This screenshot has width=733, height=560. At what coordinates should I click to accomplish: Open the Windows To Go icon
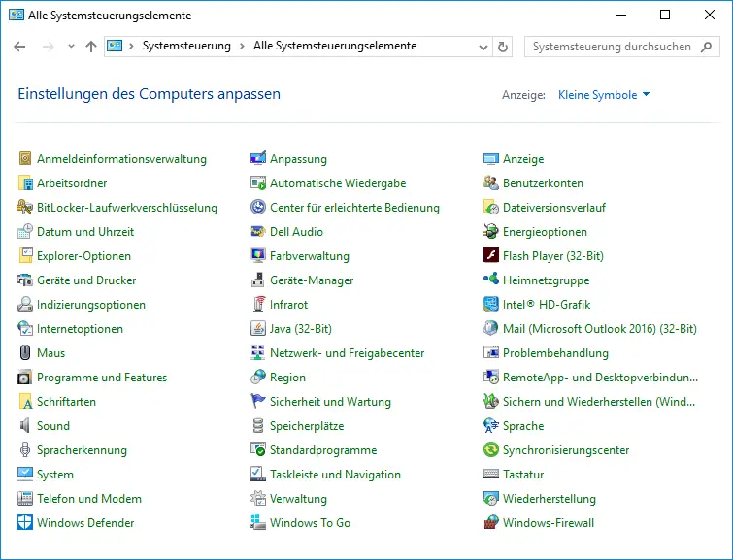258,522
